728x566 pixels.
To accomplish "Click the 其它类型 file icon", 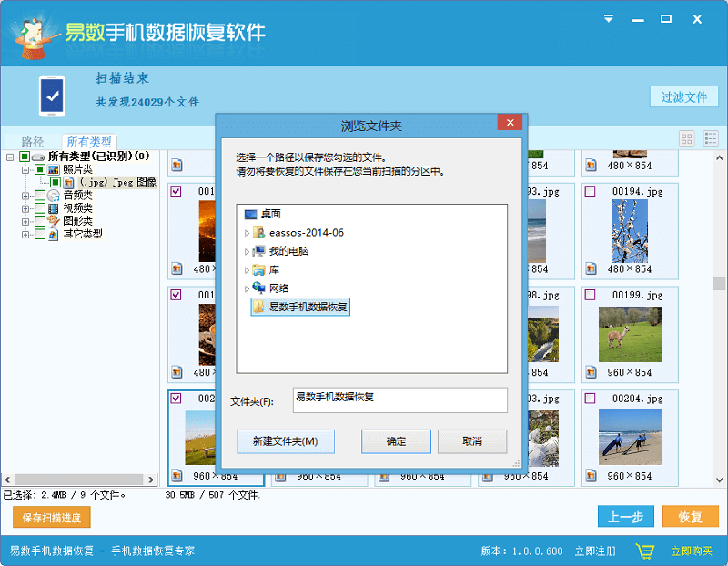I will 54,234.
